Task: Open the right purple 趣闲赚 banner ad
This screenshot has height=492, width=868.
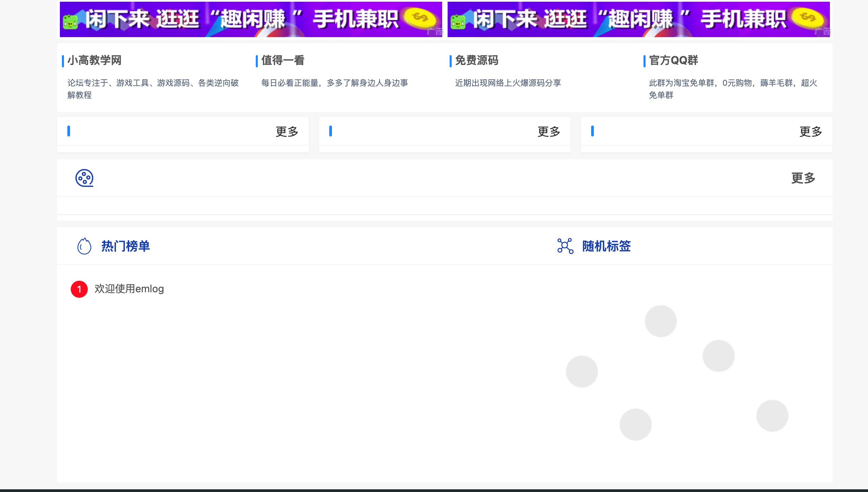Action: point(639,19)
